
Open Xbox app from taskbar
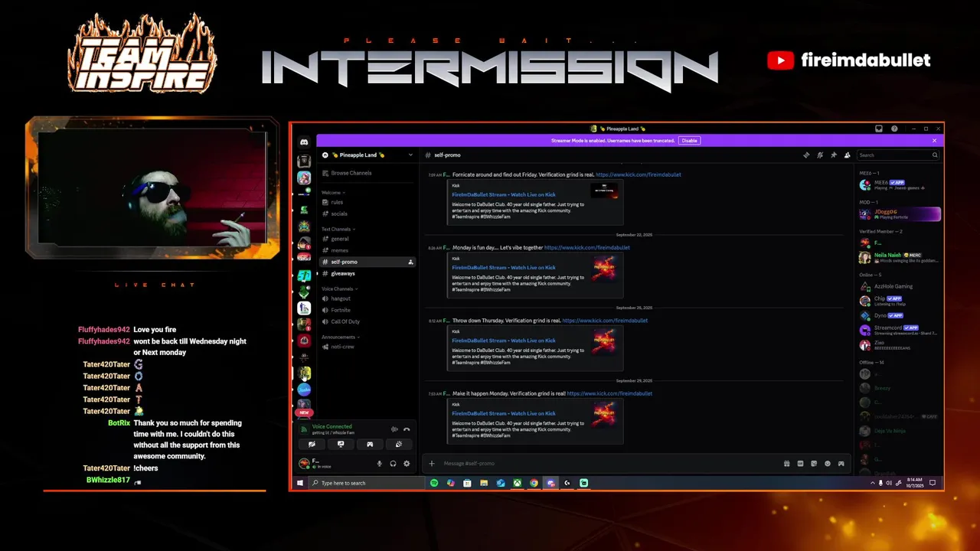(518, 483)
